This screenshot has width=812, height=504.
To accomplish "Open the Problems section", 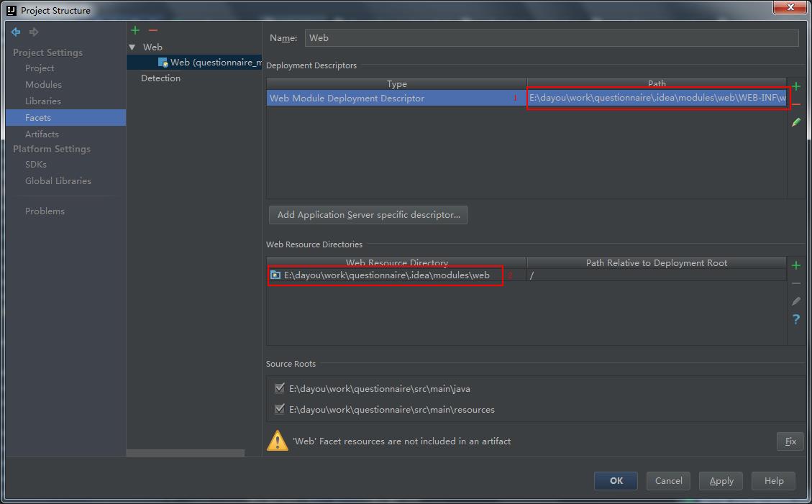I will pos(45,211).
